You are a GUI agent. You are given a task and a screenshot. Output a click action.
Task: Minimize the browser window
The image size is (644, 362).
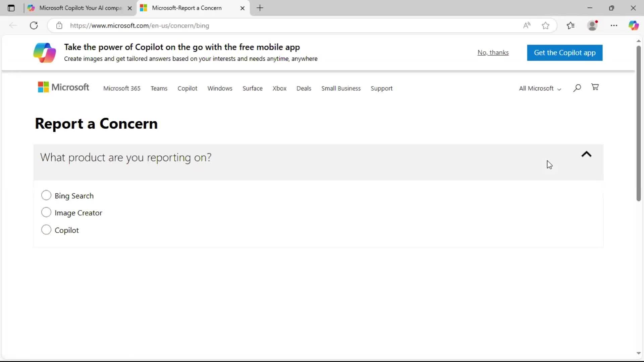[x=590, y=8]
